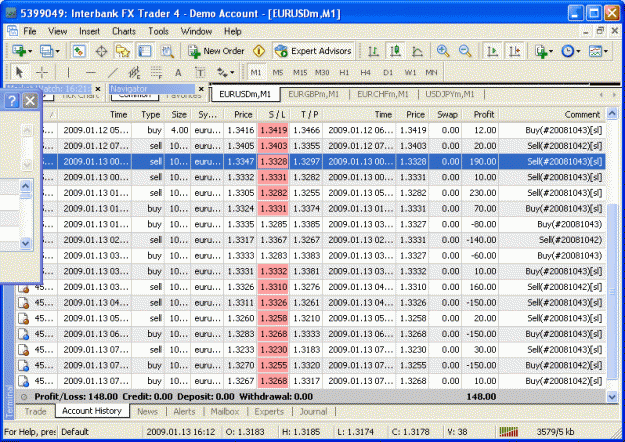The width and height of the screenshot is (625, 442).
Task: Select the H1 timeframe button
Action: [344, 73]
